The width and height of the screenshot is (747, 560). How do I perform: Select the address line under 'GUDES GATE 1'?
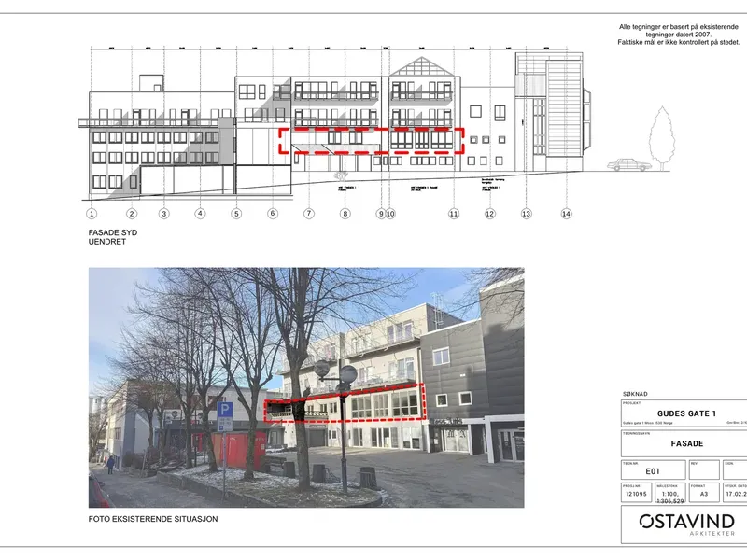[x=647, y=423]
